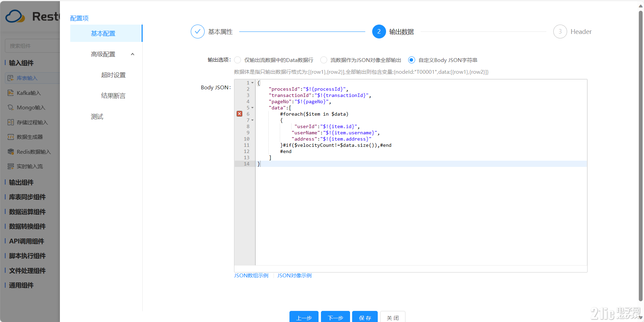Click the 上一步 button
Image resolution: width=644 pixels, height=322 pixels.
tap(304, 317)
